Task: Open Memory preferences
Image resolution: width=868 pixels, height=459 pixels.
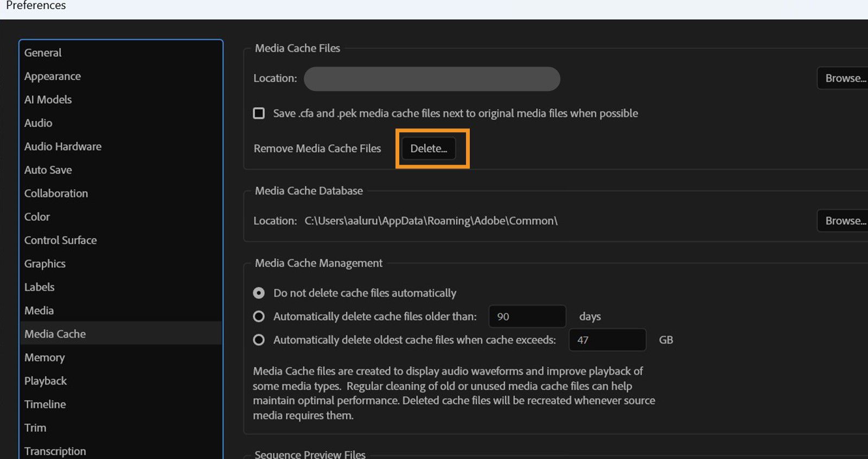Action: pyautogui.click(x=44, y=358)
